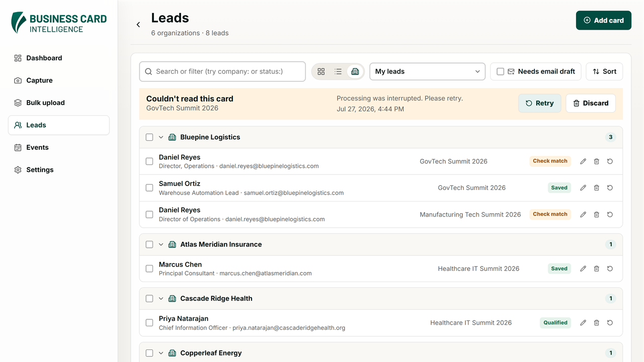This screenshot has height=362, width=644.
Task: Click Atlas Meridian Insurance building icon
Action: pyautogui.click(x=172, y=244)
